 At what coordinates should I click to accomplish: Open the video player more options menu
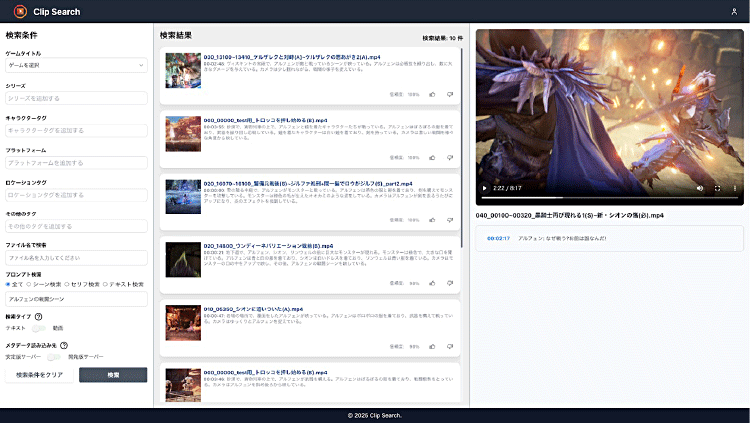coord(735,188)
